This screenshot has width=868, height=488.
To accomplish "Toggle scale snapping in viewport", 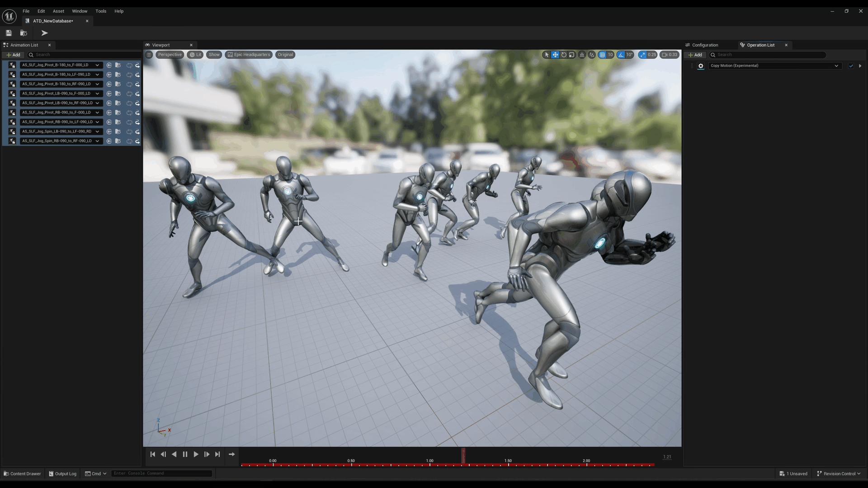I will tap(642, 55).
